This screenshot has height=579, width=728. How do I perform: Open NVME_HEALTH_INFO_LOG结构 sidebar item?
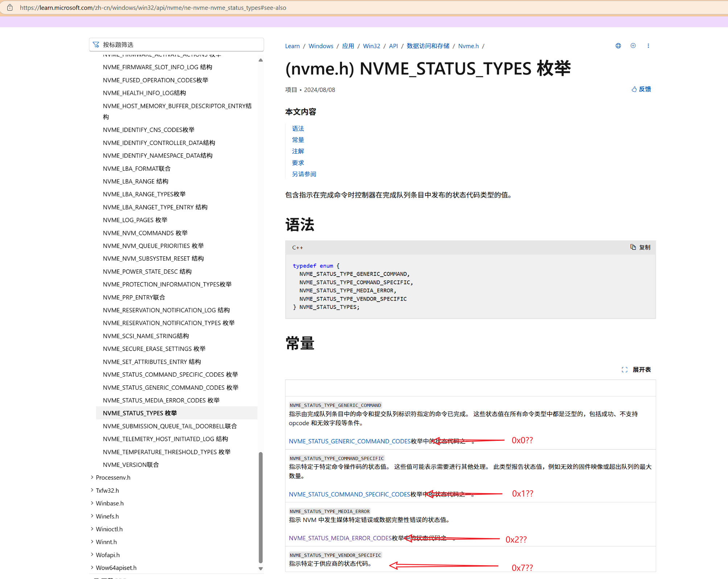click(x=144, y=93)
